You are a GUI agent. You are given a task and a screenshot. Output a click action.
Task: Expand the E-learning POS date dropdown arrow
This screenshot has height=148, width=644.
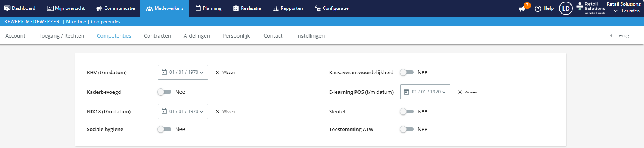(444, 92)
